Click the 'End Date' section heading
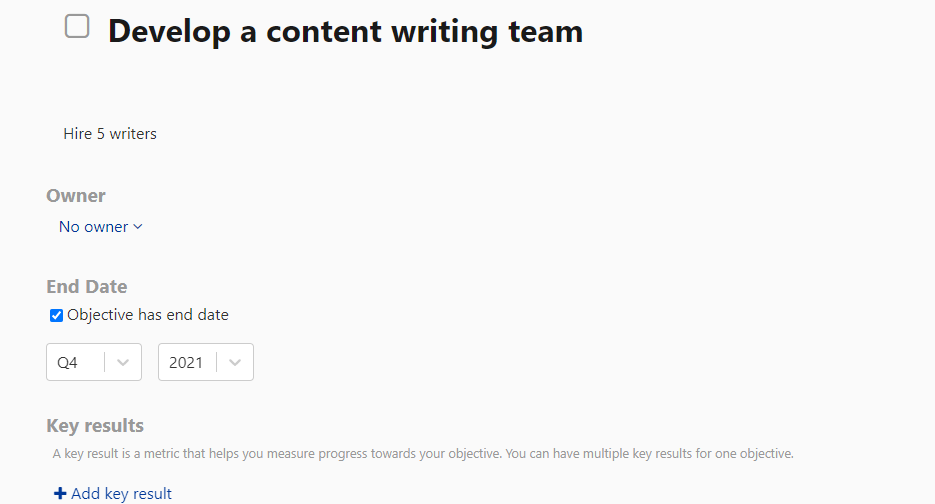This screenshot has width=935, height=504. [87, 287]
